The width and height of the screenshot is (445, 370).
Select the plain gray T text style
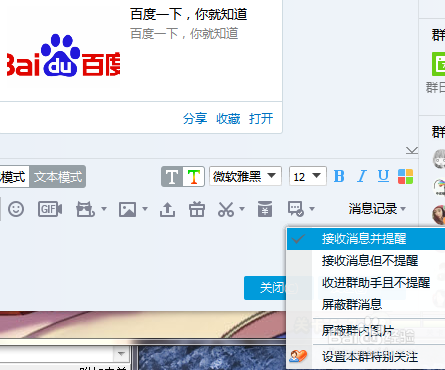pos(172,177)
